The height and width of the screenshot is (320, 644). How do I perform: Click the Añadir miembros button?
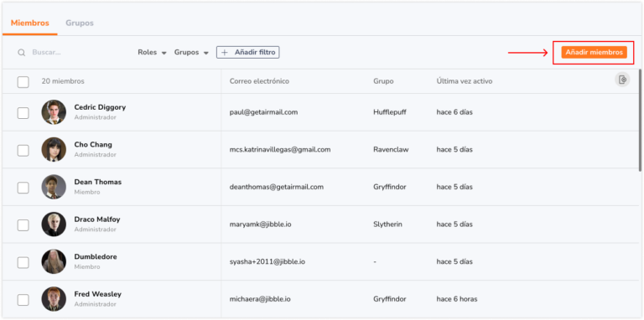pos(594,53)
